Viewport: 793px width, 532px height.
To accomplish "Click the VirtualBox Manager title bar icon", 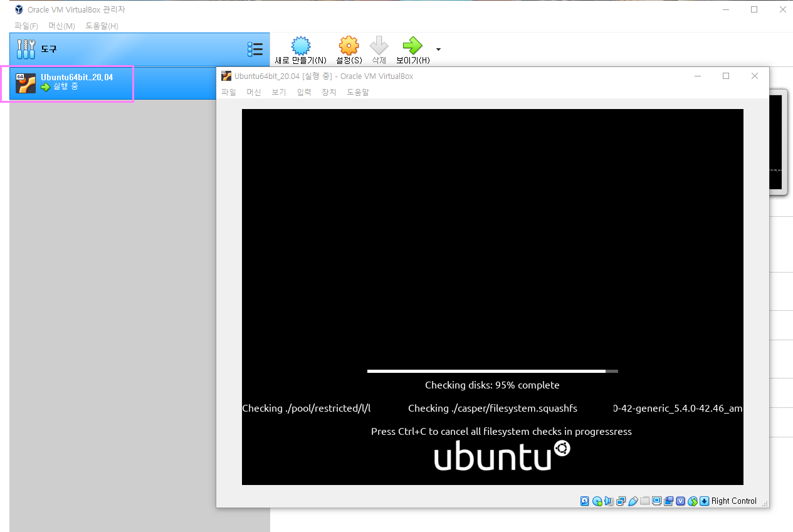I will (19, 10).
